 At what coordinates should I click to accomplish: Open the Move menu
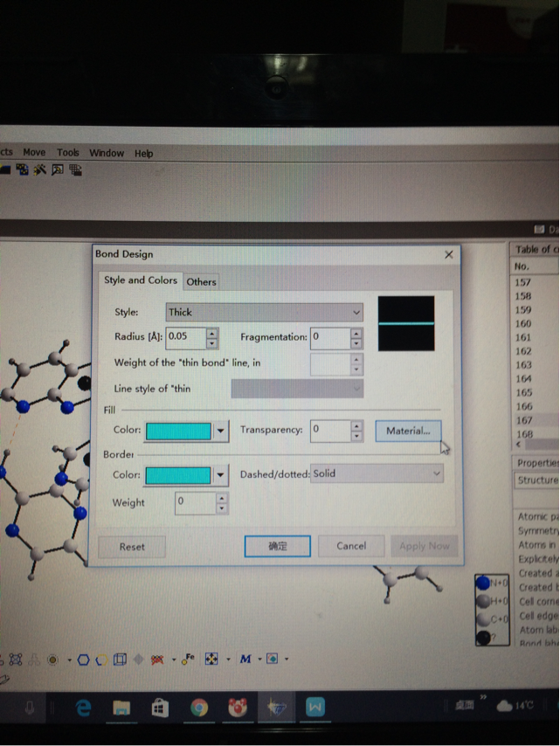pyautogui.click(x=34, y=152)
